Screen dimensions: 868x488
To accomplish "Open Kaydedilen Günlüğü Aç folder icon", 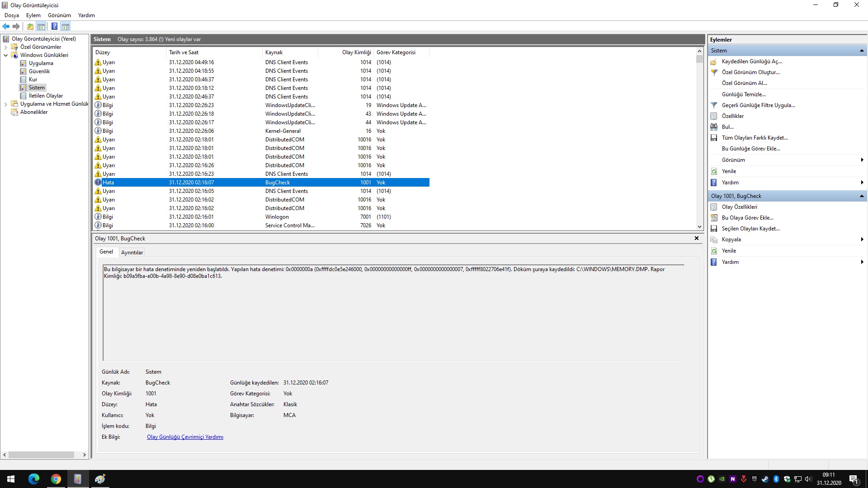I will pyautogui.click(x=714, y=61).
